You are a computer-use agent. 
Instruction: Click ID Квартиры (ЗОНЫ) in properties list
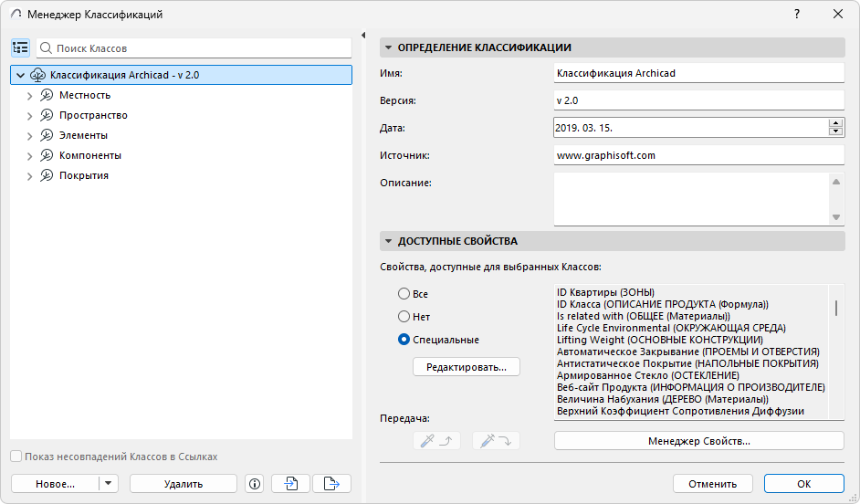coord(605,292)
